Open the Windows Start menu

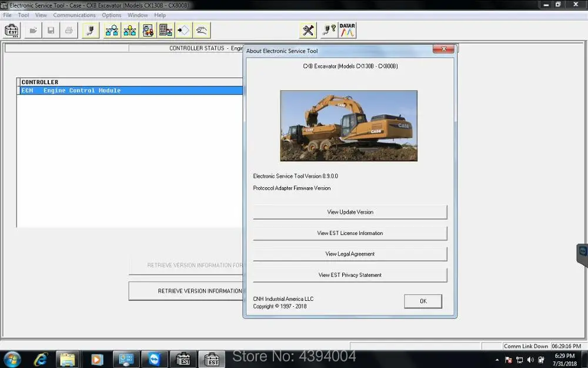tap(12, 360)
